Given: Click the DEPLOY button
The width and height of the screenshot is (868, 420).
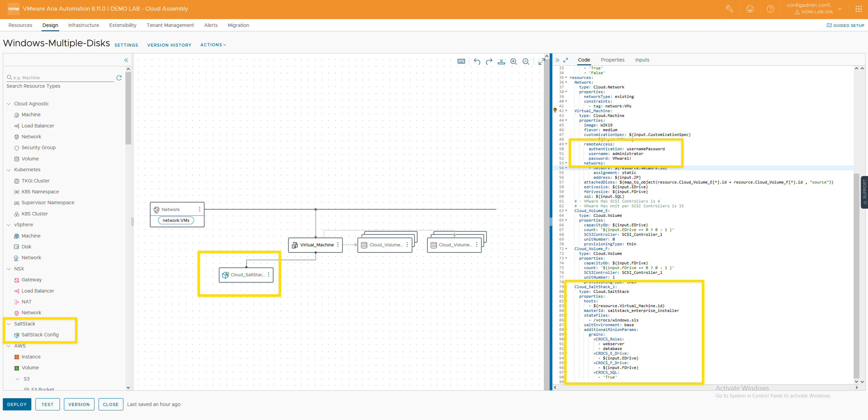Looking at the screenshot, I should pyautogui.click(x=17, y=404).
